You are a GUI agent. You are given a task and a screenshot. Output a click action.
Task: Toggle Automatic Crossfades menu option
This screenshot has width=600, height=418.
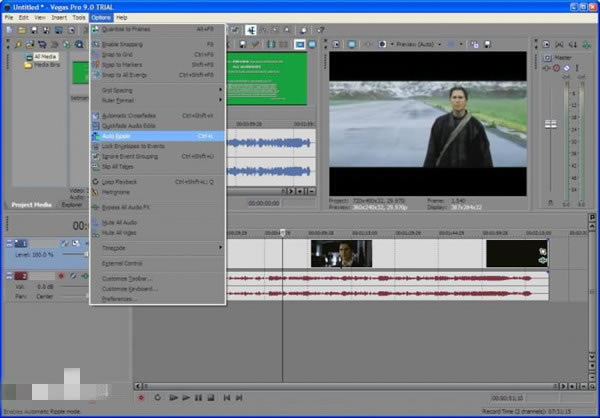pyautogui.click(x=130, y=115)
